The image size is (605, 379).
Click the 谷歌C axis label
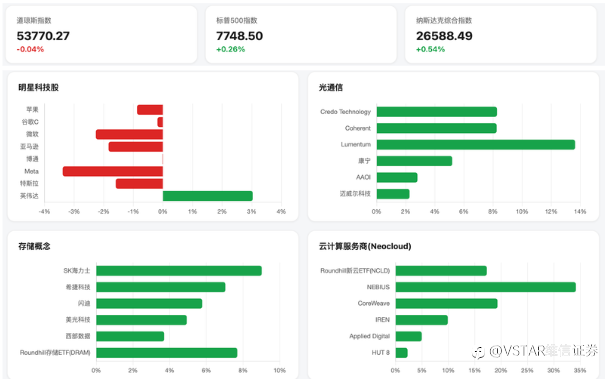30,122
